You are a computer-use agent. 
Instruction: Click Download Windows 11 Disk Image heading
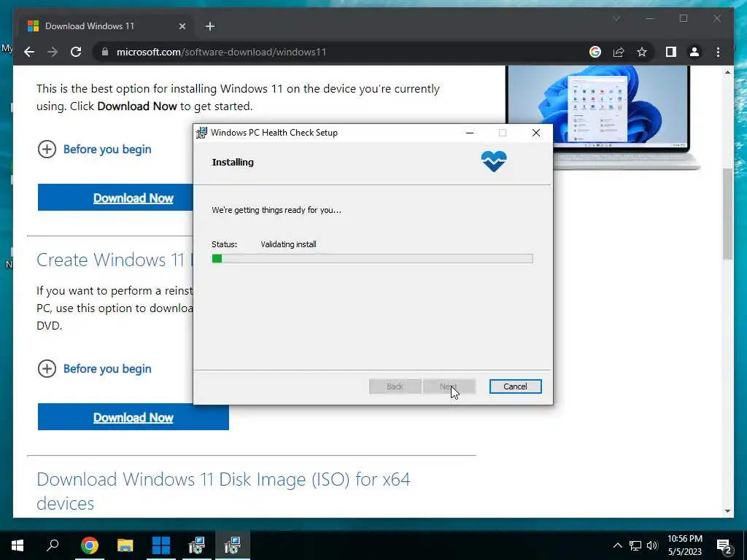(223, 491)
